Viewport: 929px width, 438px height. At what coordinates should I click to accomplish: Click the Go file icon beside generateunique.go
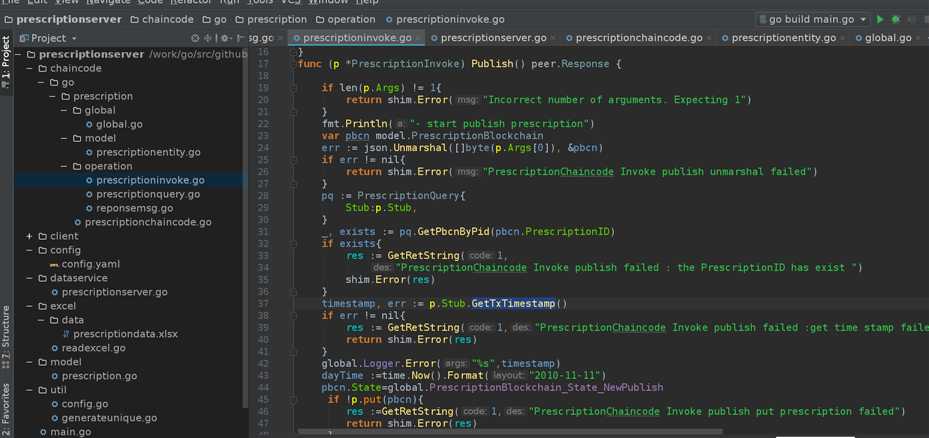55,418
